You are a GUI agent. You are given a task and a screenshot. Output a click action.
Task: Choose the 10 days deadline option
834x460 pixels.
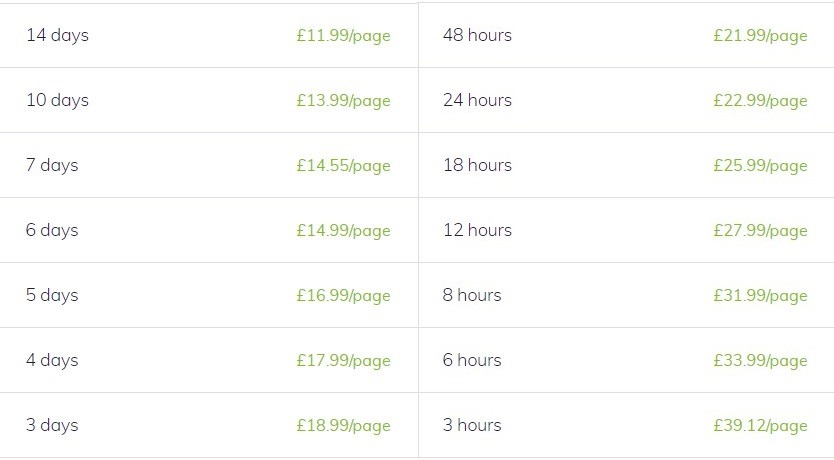[208, 100]
